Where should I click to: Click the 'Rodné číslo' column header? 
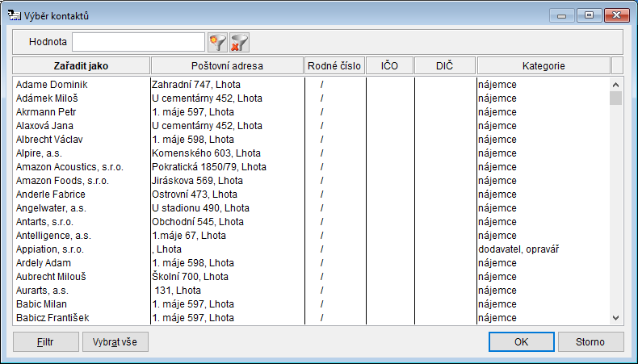pos(334,65)
